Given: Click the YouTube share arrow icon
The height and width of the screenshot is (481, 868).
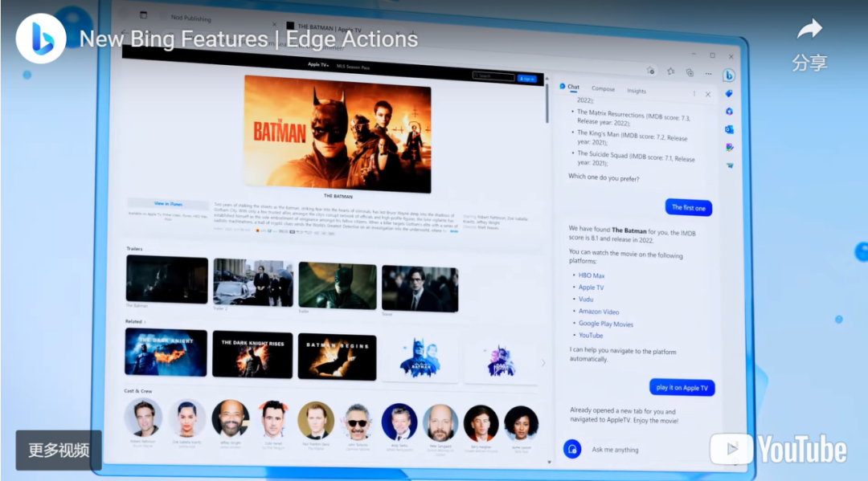Looking at the screenshot, I should click(809, 29).
